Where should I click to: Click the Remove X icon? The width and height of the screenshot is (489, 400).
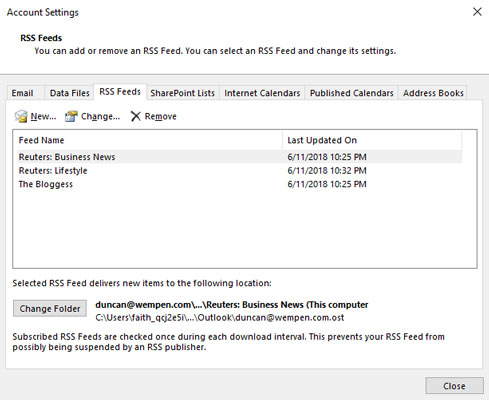pos(136,116)
